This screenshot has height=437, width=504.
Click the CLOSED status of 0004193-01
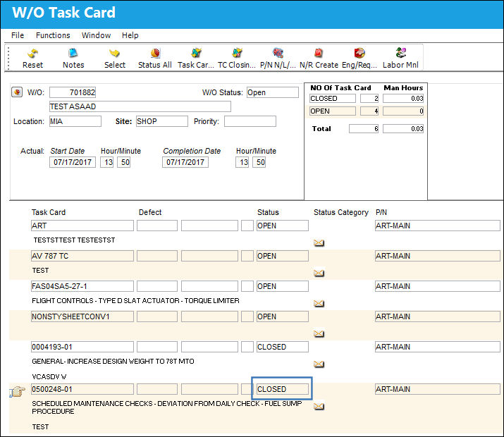283,347
